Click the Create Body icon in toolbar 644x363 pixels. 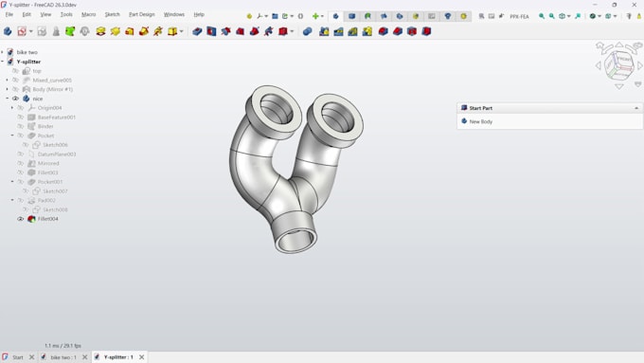(8, 31)
